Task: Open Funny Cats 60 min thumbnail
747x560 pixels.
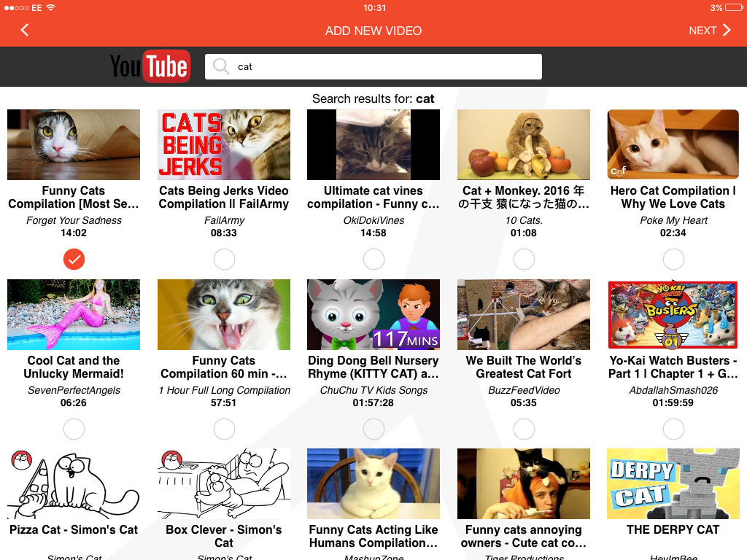Action: pyautogui.click(x=224, y=315)
